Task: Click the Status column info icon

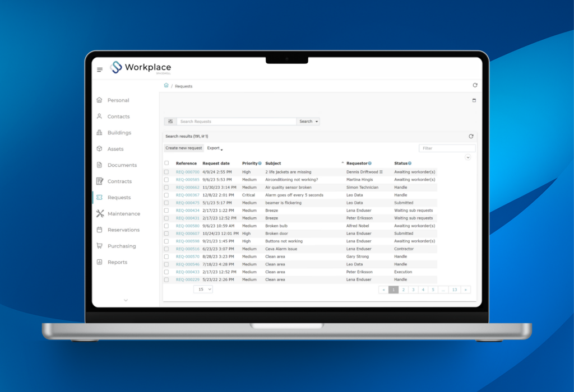Action: tap(410, 164)
